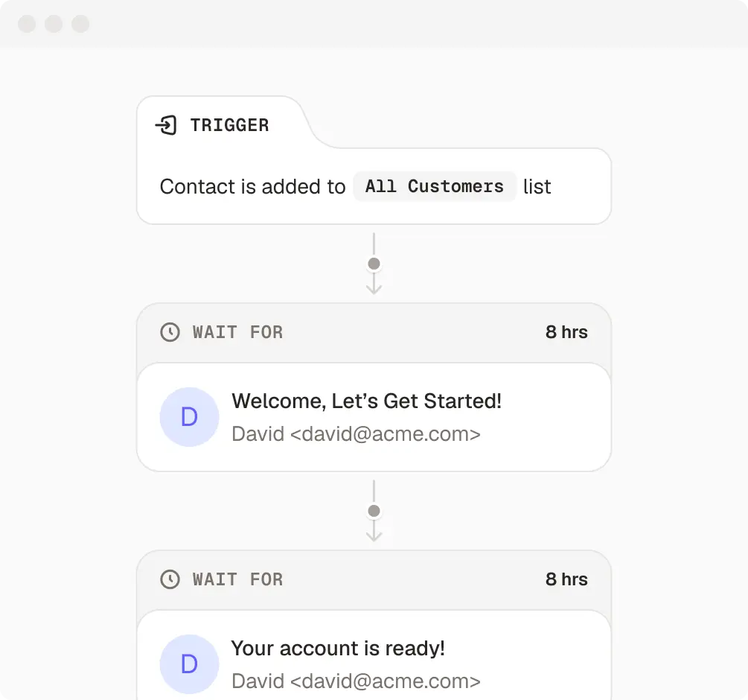Click the "Contact is added to" trigger text
The image size is (748, 700).
[x=252, y=186]
